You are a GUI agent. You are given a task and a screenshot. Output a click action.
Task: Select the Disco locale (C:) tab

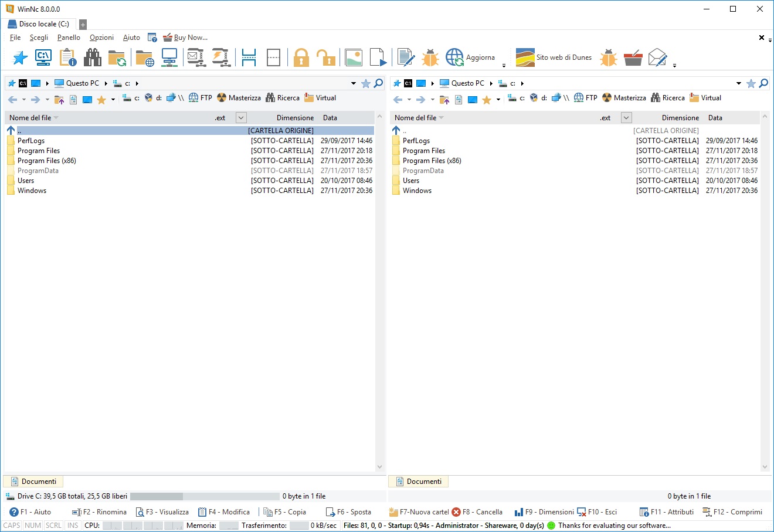click(x=39, y=24)
